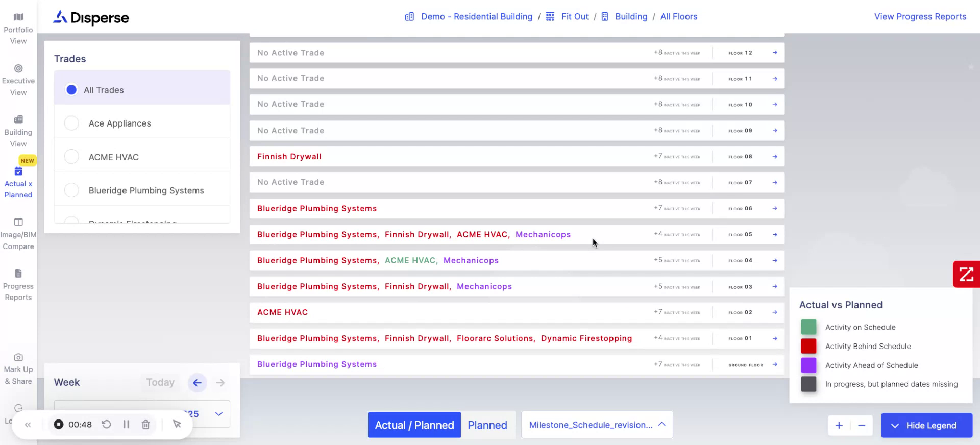Click Dynamic Firestopping on Floor 01
980x445 pixels.
click(x=586, y=338)
